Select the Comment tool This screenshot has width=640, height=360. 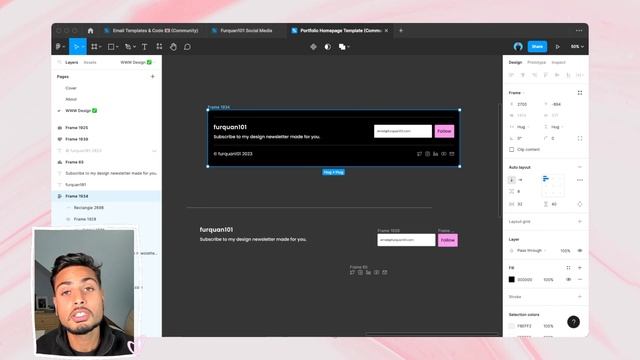[x=187, y=47]
